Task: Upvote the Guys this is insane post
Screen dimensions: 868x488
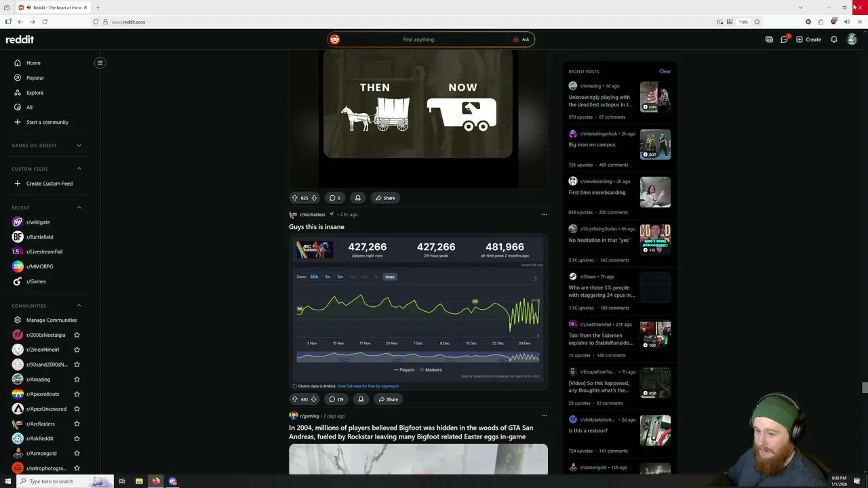Action: click(x=295, y=399)
